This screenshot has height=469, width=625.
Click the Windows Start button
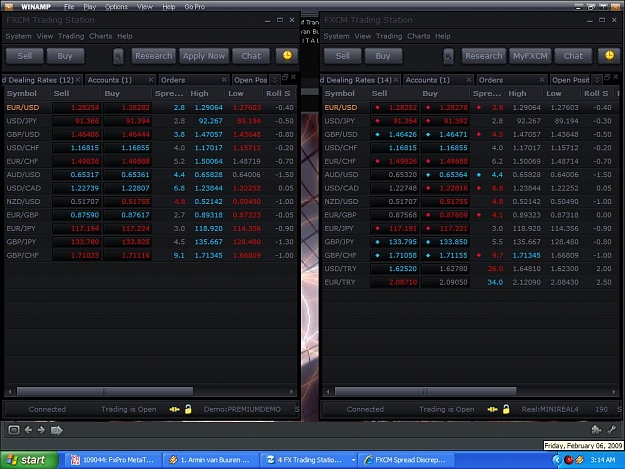(29, 460)
